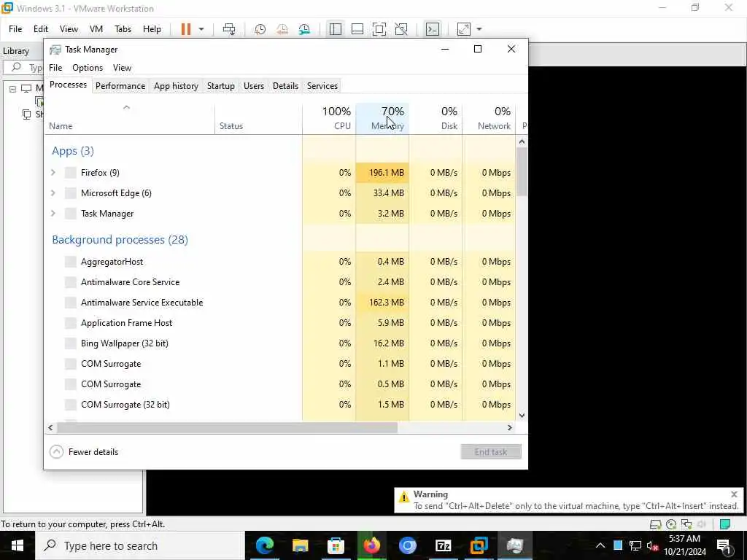Switch to the Services tab
This screenshot has height=560, width=747.
(322, 86)
